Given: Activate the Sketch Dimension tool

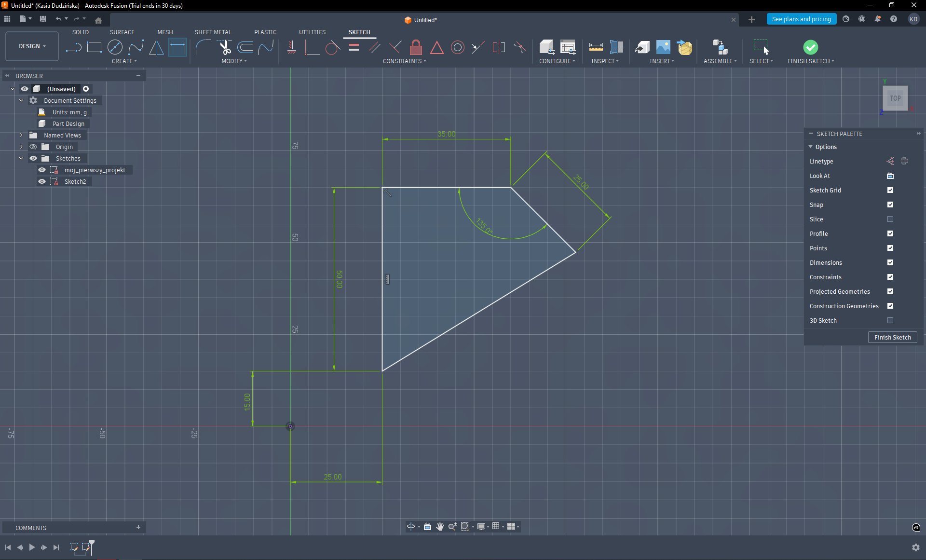Looking at the screenshot, I should 177,47.
